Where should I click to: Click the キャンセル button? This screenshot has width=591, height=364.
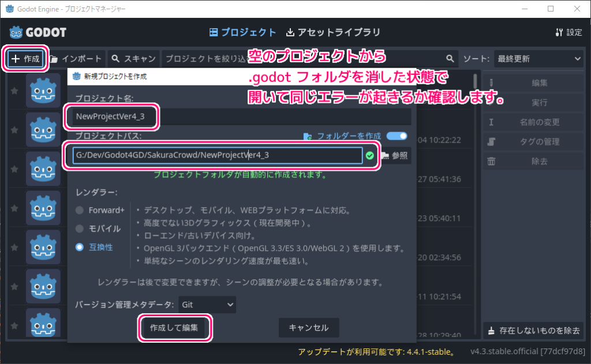pos(308,327)
